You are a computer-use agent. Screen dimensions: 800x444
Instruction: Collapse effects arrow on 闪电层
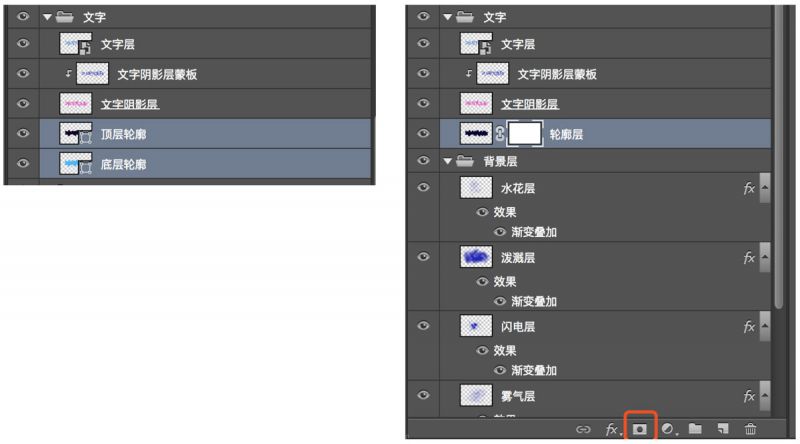764,327
